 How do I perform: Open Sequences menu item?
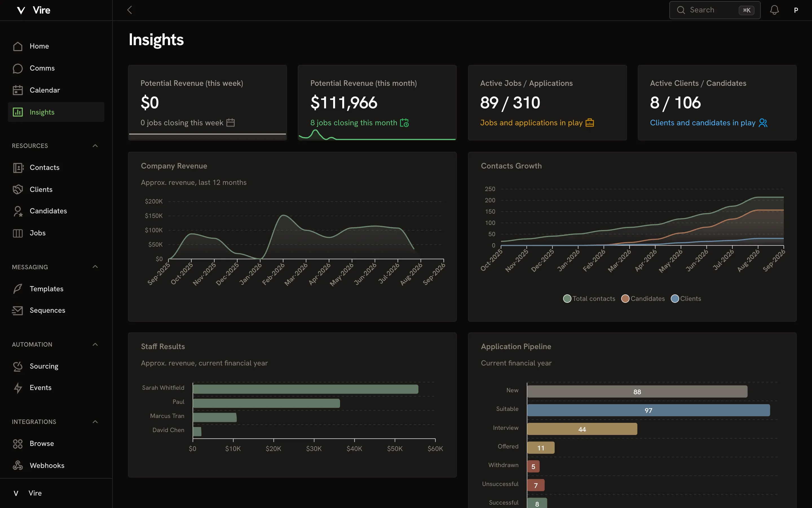56,310
